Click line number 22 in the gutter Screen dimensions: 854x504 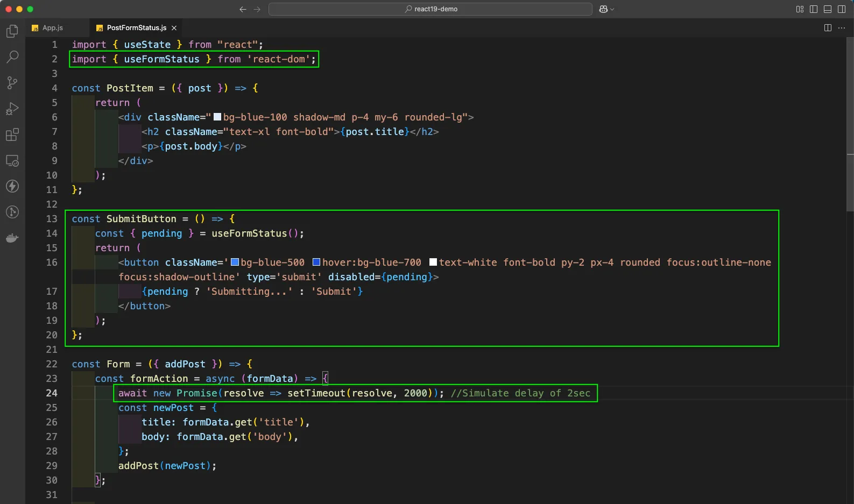(x=52, y=364)
